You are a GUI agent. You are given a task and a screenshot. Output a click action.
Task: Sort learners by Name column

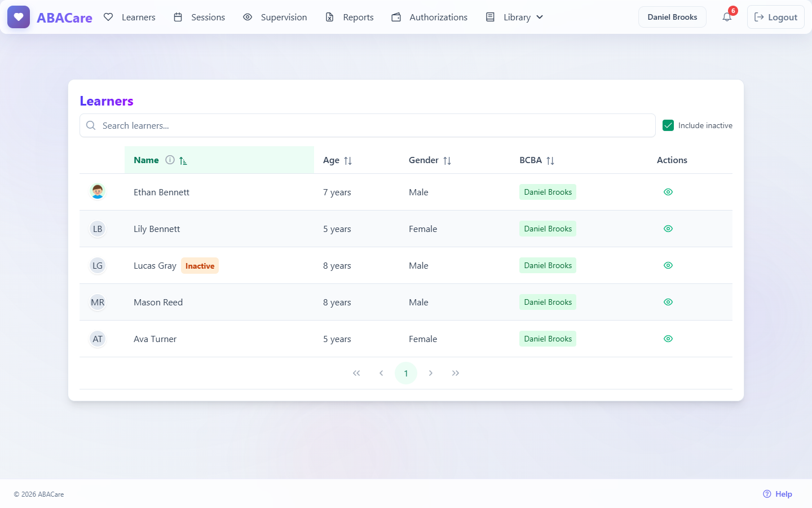183,160
